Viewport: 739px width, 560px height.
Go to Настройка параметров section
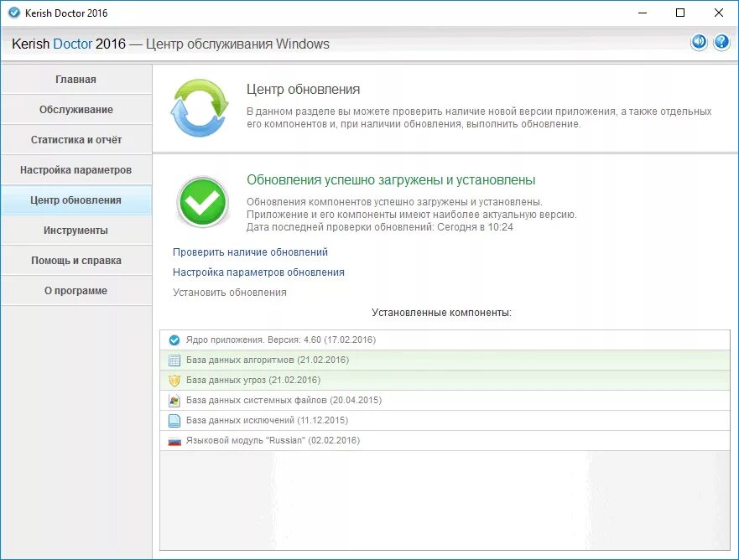(75, 169)
